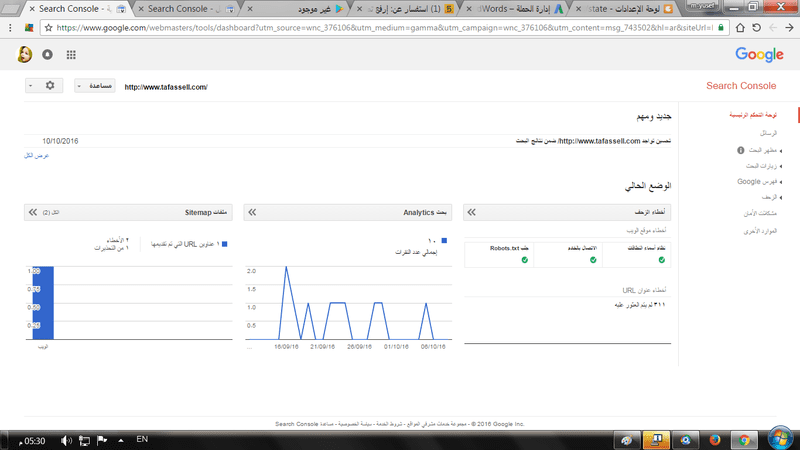
Task: Close the استفسار عن tab
Action: click(360, 9)
